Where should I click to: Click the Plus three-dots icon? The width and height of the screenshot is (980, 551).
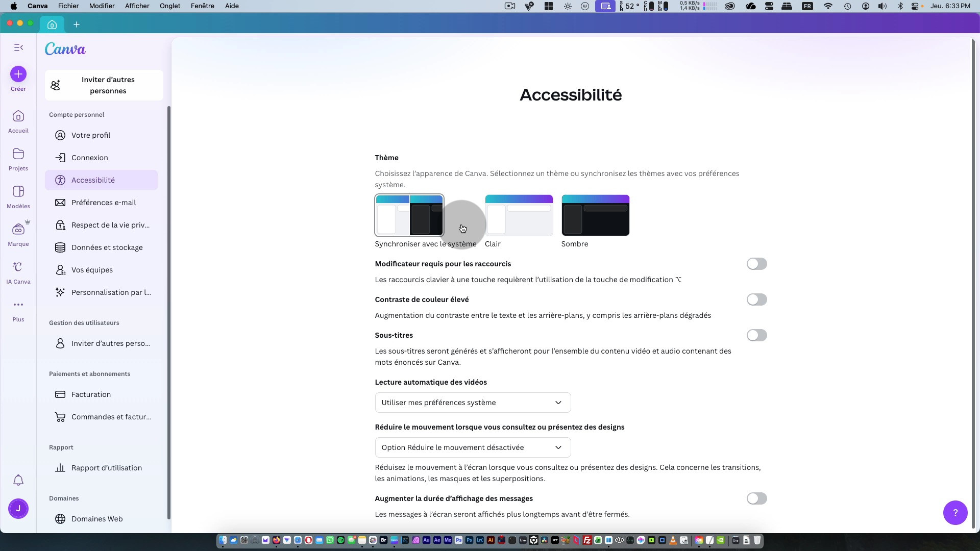18,305
